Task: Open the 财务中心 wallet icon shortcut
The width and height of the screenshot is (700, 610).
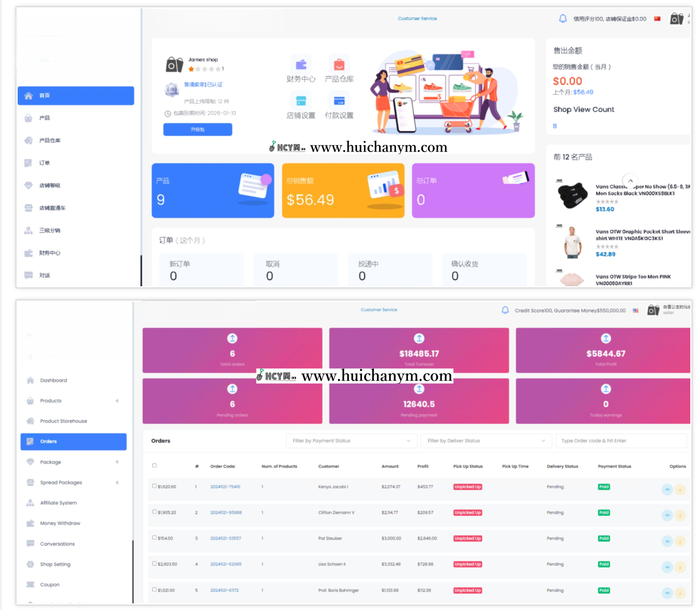Action: coord(301,65)
